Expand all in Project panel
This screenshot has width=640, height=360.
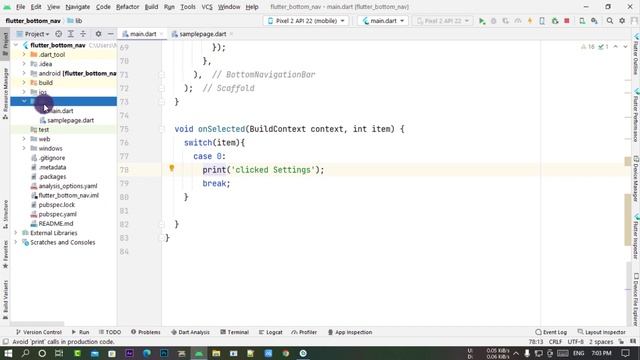click(x=71, y=34)
